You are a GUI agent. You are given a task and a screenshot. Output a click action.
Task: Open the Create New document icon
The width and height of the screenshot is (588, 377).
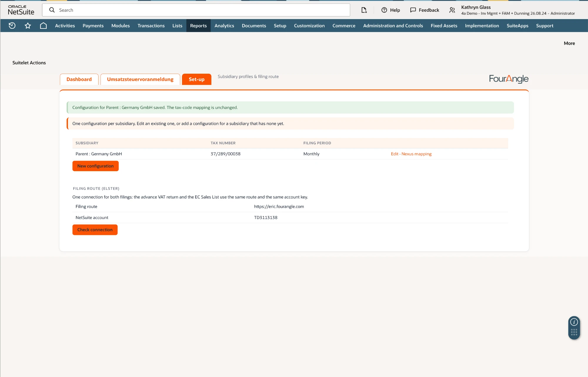pyautogui.click(x=364, y=10)
